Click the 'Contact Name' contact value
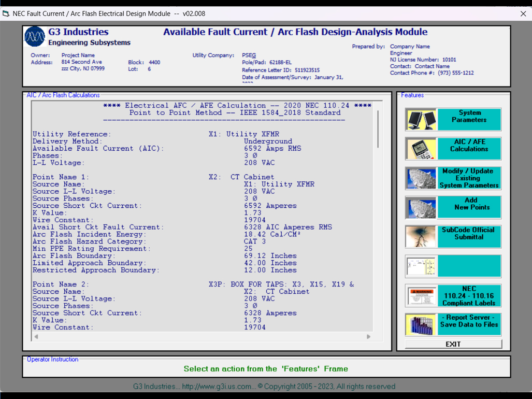 [x=432, y=66]
